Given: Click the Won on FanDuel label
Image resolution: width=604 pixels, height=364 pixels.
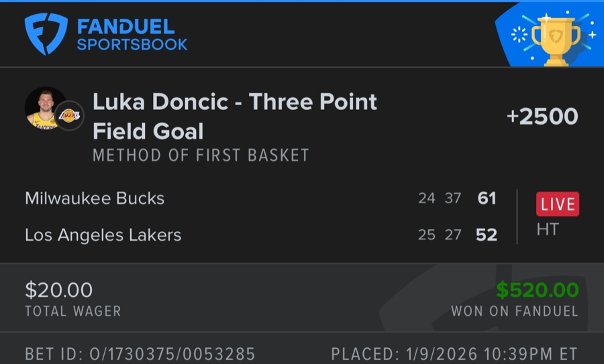Looking at the screenshot, I should tap(514, 311).
